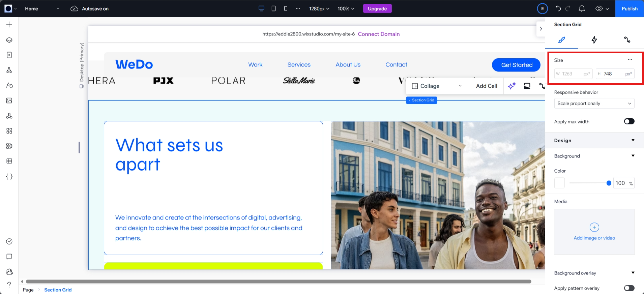Image resolution: width=644 pixels, height=294 pixels.
Task: Click the Section Grid breadcrumb
Action: [x=58, y=290]
